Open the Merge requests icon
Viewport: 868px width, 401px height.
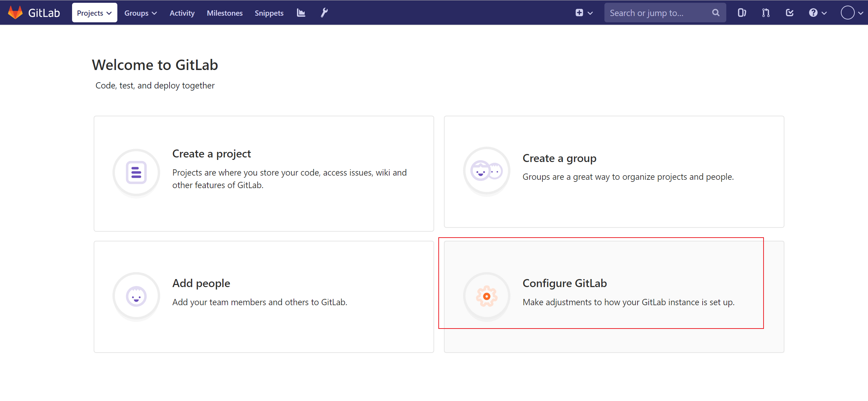766,13
